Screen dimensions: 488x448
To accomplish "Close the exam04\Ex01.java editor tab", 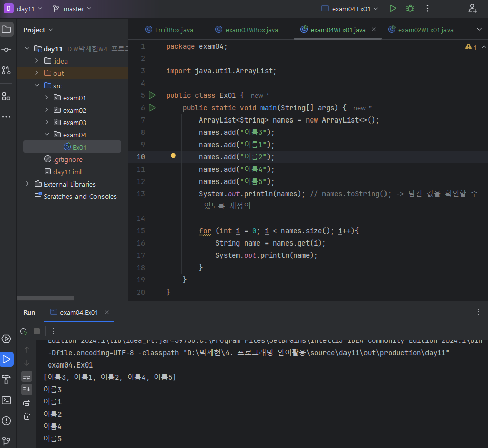I will pyautogui.click(x=374, y=29).
